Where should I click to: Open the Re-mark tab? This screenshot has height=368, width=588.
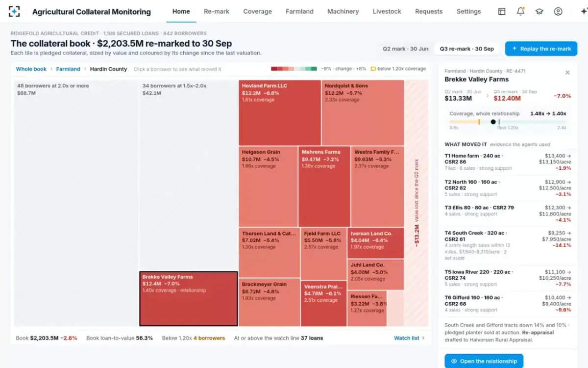pyautogui.click(x=217, y=11)
